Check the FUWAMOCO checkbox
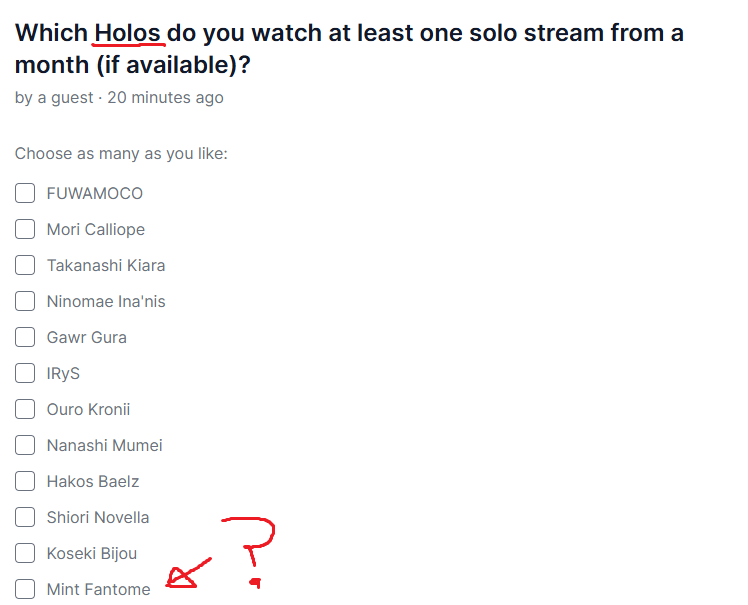Viewport: 748px width, 605px height. [25, 193]
